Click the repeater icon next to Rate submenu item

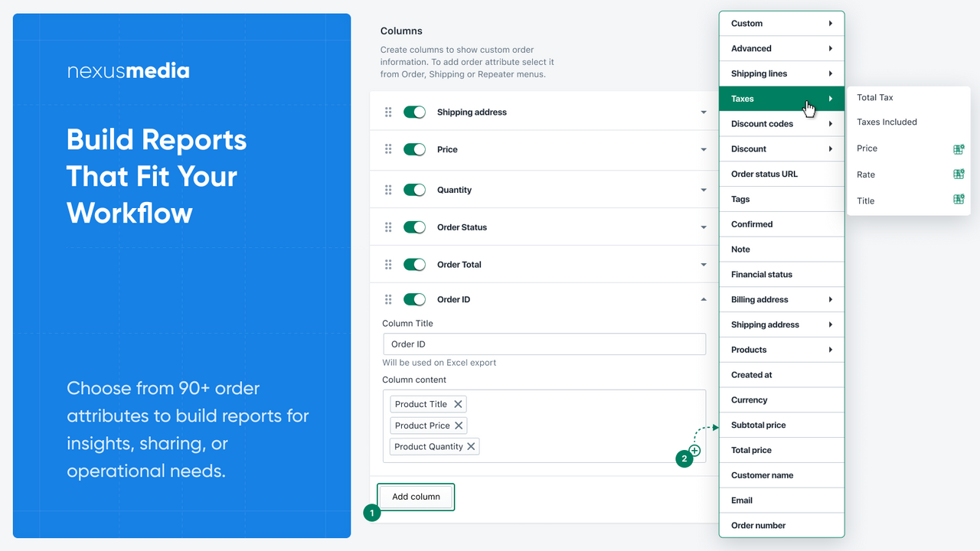coord(959,174)
